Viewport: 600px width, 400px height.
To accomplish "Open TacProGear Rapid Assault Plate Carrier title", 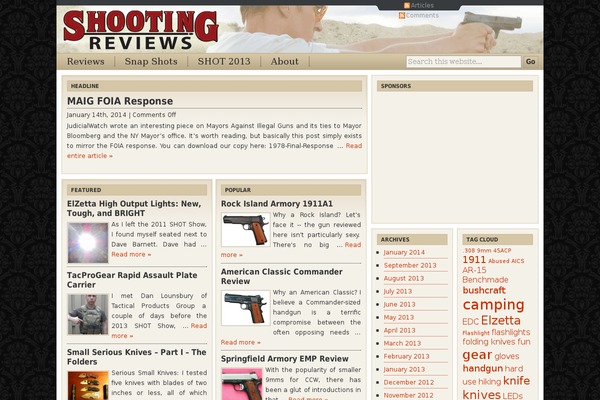I will click(x=132, y=280).
